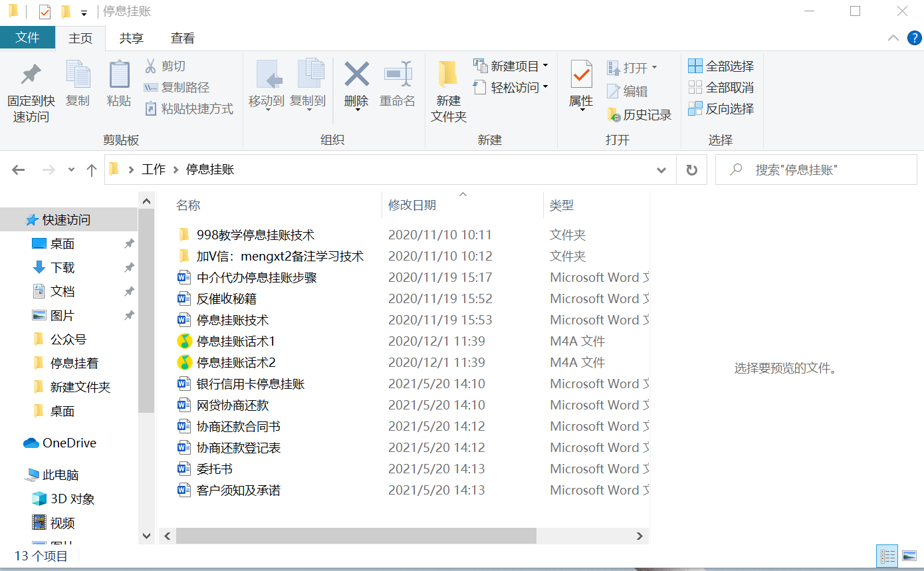
Task: Open the Properties checkmark icon
Action: (581, 75)
